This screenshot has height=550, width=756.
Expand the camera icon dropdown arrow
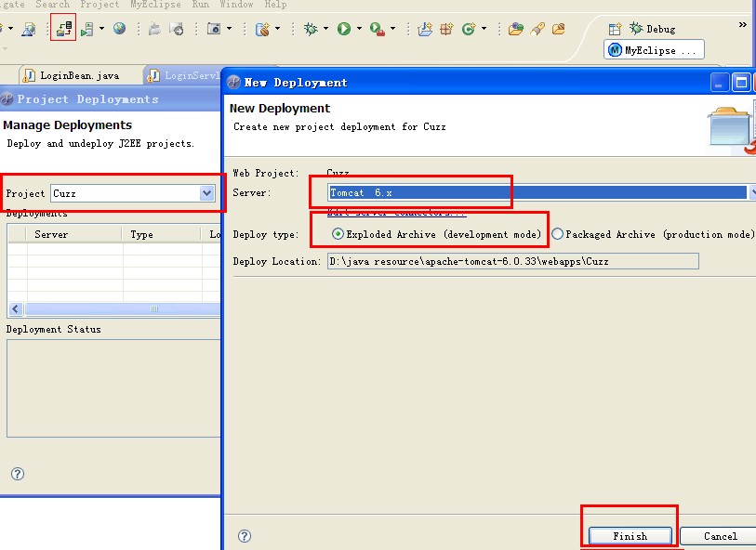(x=229, y=29)
